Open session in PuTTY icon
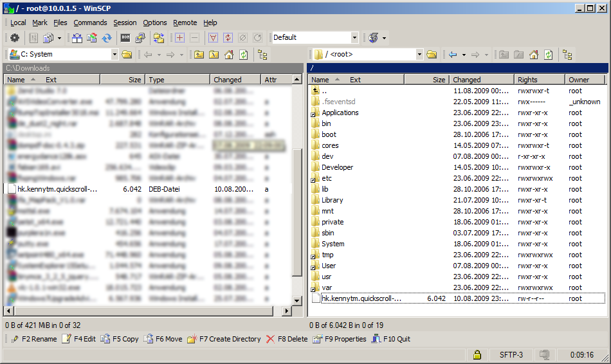Image resolution: width=611 pixels, height=364 pixels. click(x=140, y=38)
